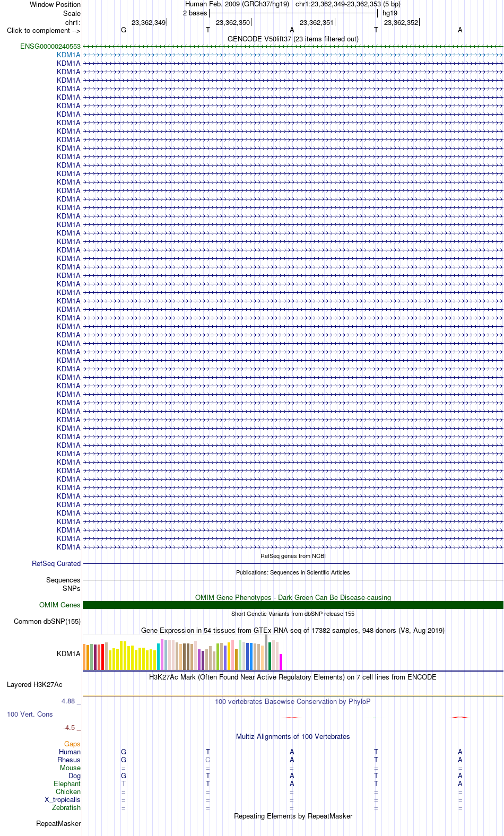Open the GTEx tissue expression bar chart
The height and width of the screenshot is (836, 504).
183,653
